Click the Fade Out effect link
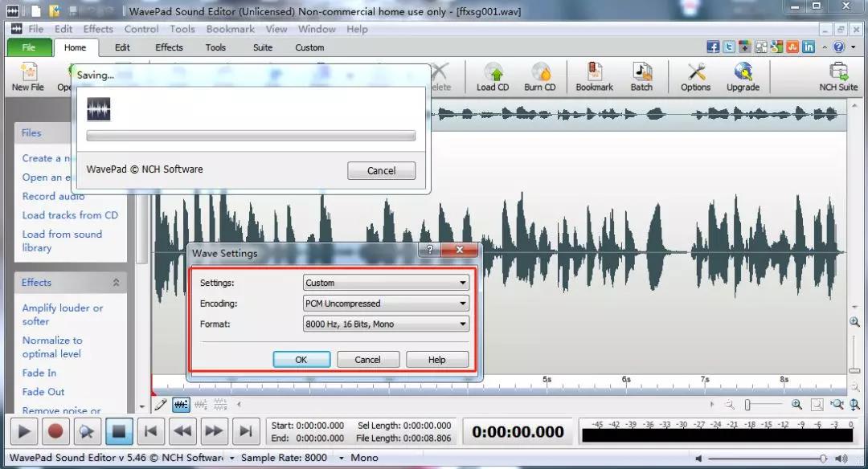Screen dimensions: 868x469 [x=43, y=392]
